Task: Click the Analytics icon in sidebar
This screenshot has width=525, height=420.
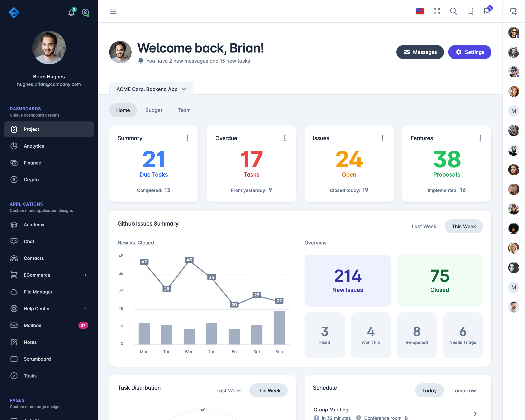Action: pos(14,146)
